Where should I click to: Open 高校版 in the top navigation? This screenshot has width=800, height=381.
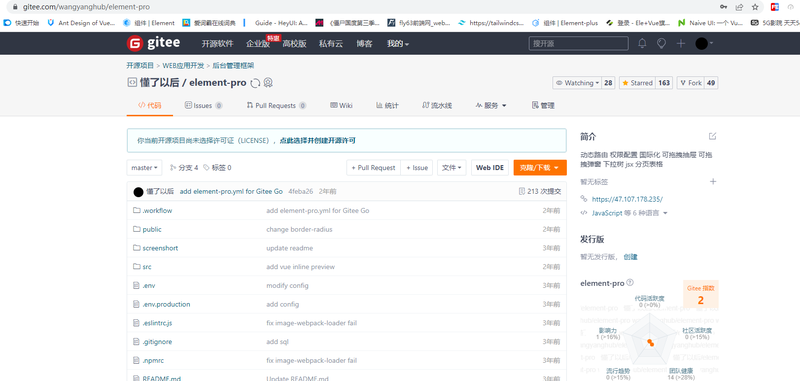pos(294,44)
